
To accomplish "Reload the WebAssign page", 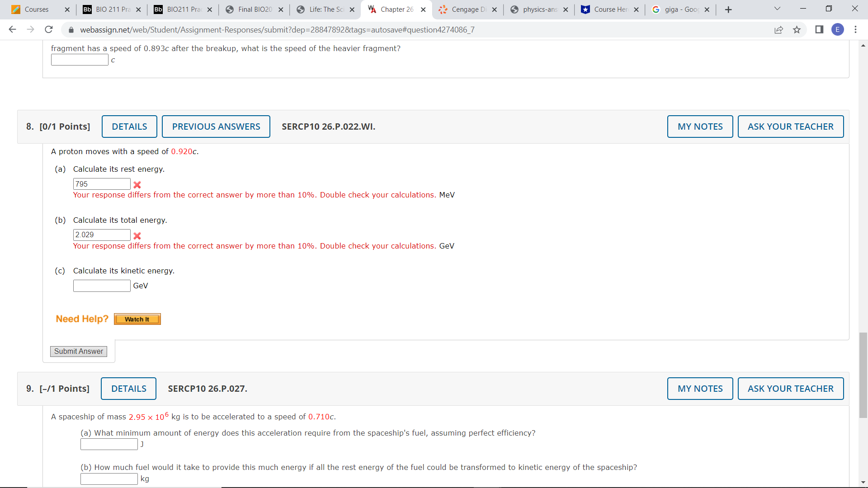I will pos(49,29).
